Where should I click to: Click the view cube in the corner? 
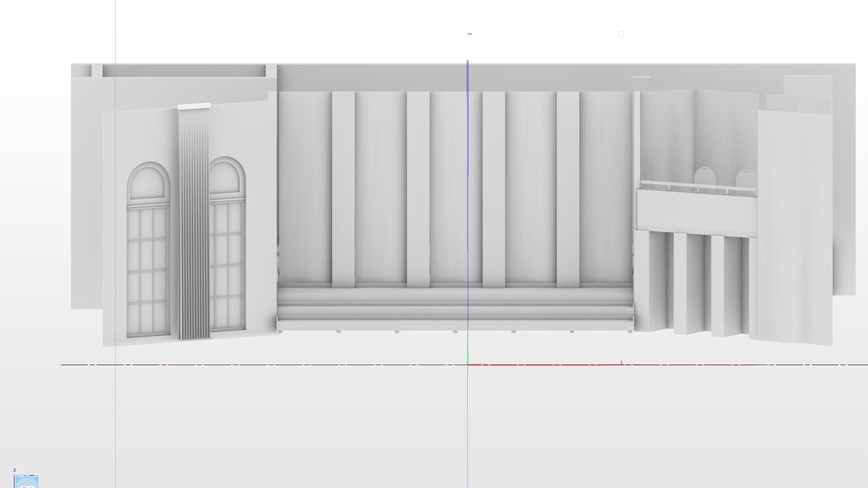tap(26, 481)
